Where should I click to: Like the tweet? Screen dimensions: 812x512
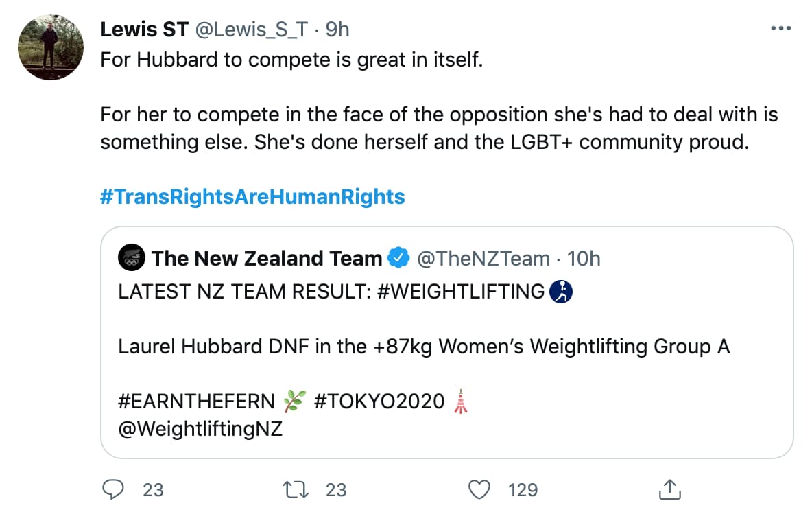[x=479, y=490]
